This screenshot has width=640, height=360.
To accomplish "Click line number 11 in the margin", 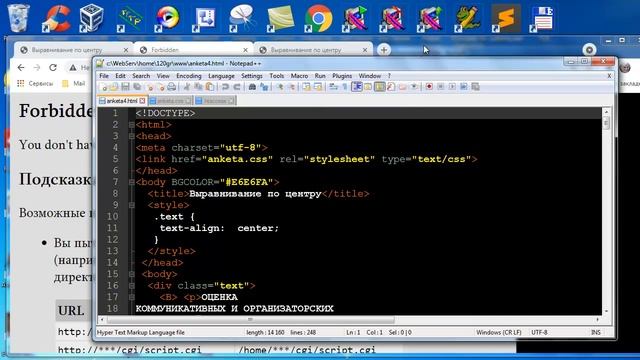I will (112, 228).
